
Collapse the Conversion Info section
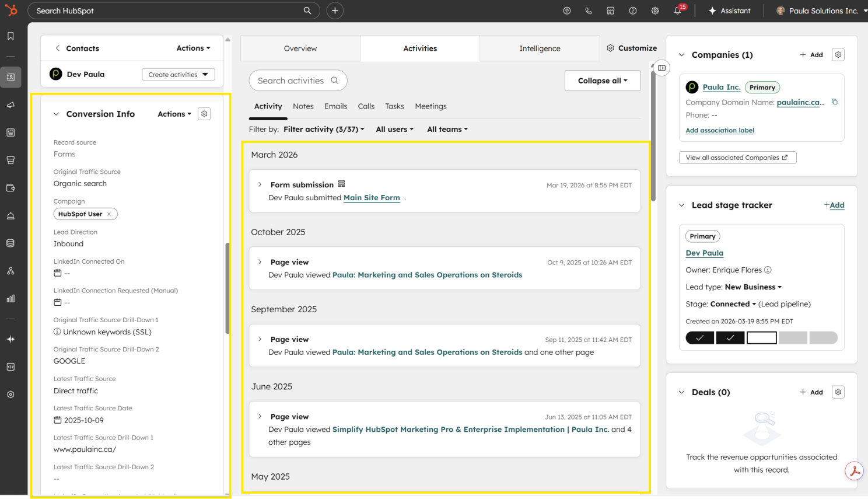tap(56, 114)
